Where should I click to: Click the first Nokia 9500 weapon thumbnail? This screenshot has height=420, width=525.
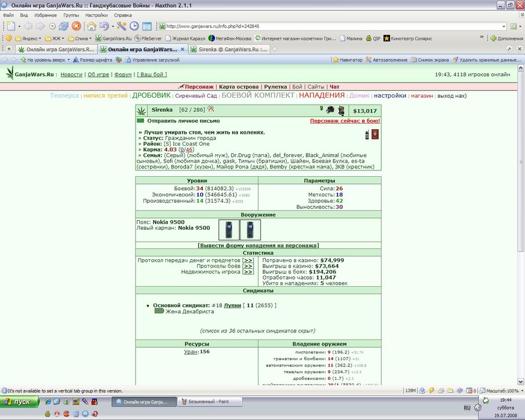click(229, 230)
